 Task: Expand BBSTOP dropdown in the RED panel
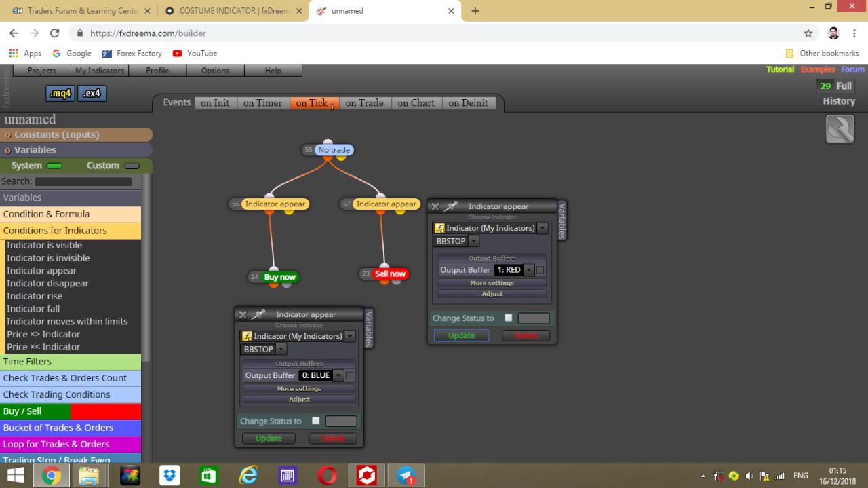pyautogui.click(x=456, y=241)
